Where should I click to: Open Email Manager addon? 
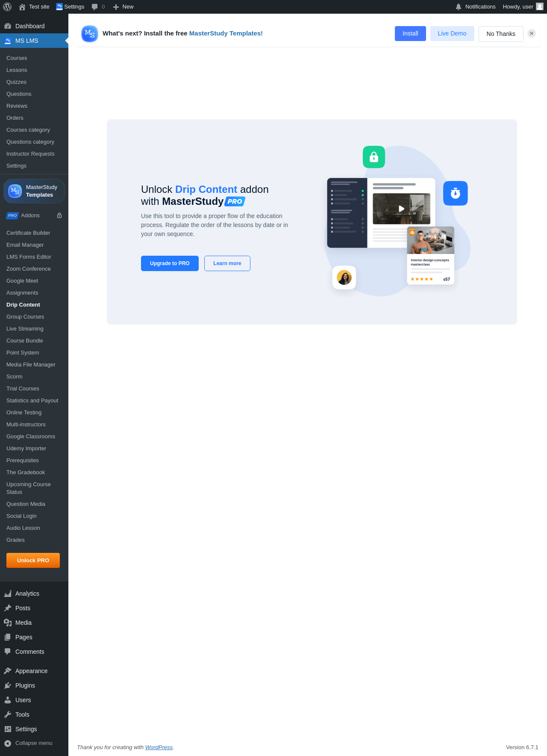25,245
